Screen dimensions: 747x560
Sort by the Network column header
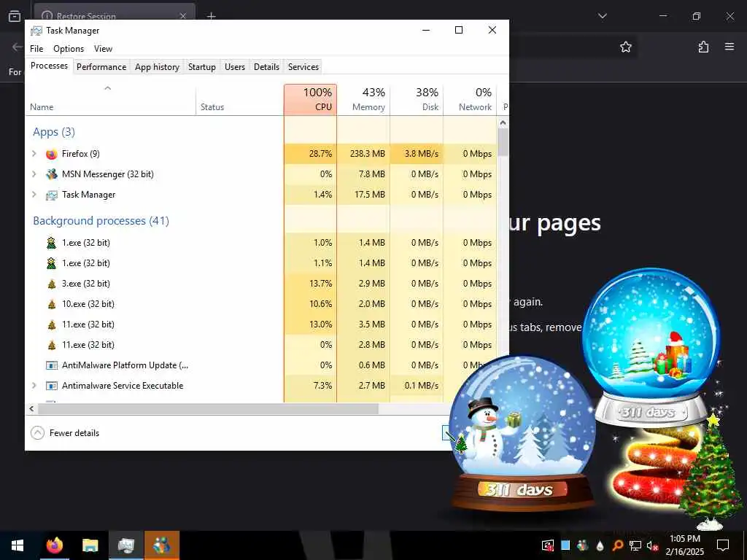[470, 99]
